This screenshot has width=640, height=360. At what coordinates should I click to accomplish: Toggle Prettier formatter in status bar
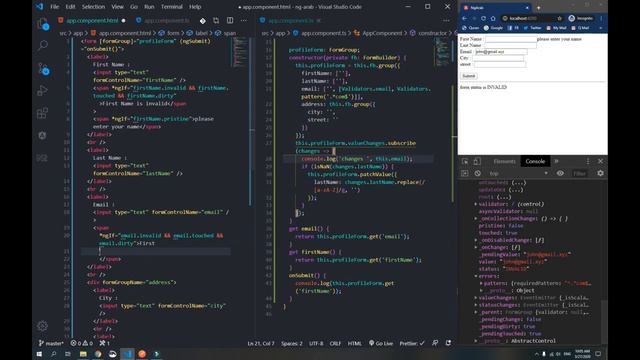point(412,343)
